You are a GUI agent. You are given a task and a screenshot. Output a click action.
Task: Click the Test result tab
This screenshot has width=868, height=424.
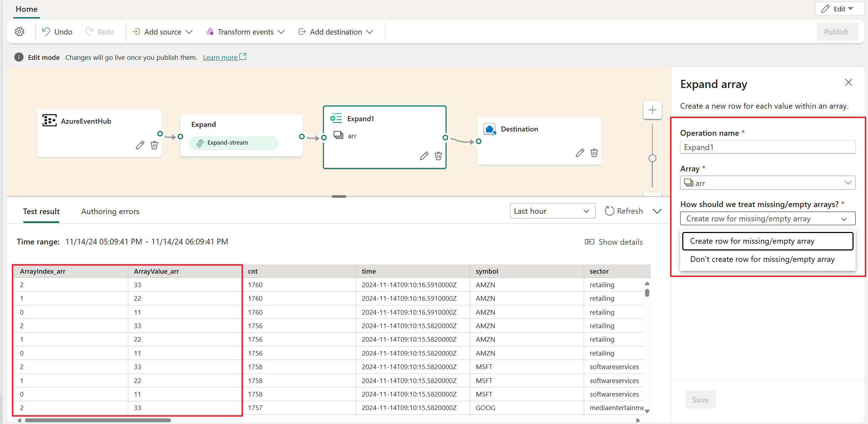pos(42,211)
